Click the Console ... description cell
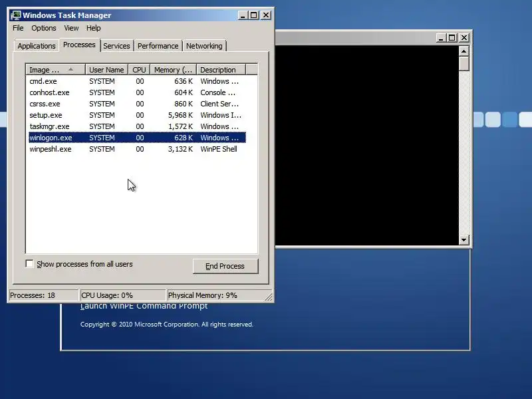The width and height of the screenshot is (532, 399). (x=218, y=92)
